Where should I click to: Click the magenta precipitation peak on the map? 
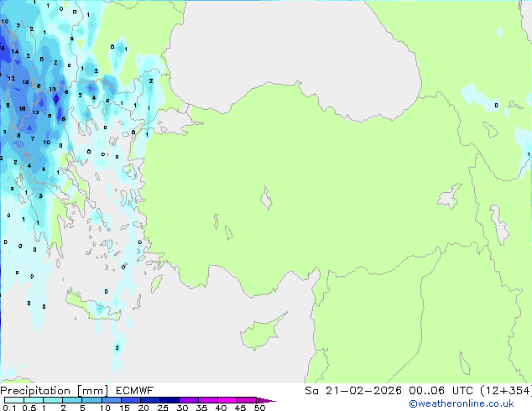[x=56, y=99]
